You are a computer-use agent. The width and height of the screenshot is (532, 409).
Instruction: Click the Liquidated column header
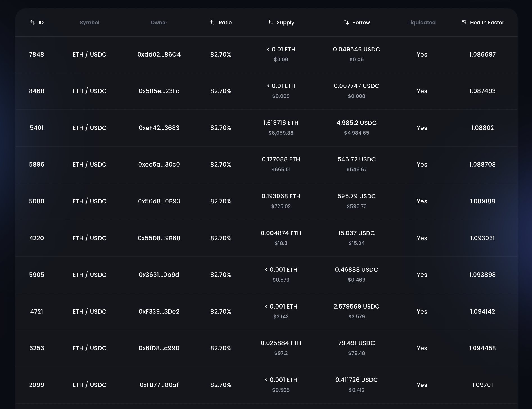coord(421,23)
